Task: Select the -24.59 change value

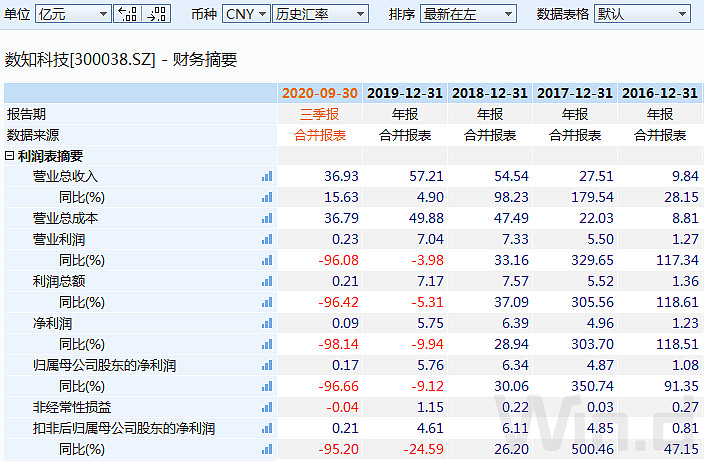Action: click(423, 449)
